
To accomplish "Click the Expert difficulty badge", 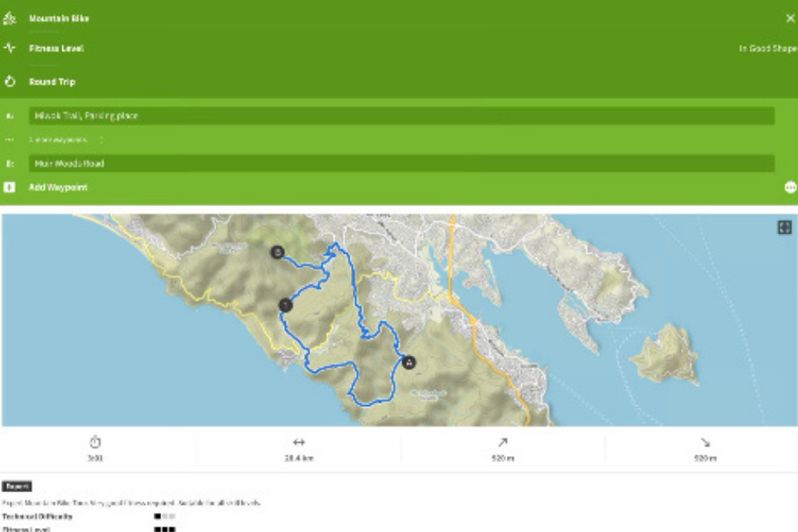I will [17, 486].
